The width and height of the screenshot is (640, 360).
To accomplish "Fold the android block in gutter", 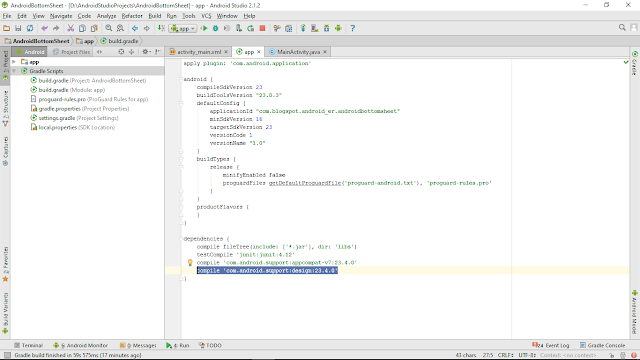I will pyautogui.click(x=181, y=79).
